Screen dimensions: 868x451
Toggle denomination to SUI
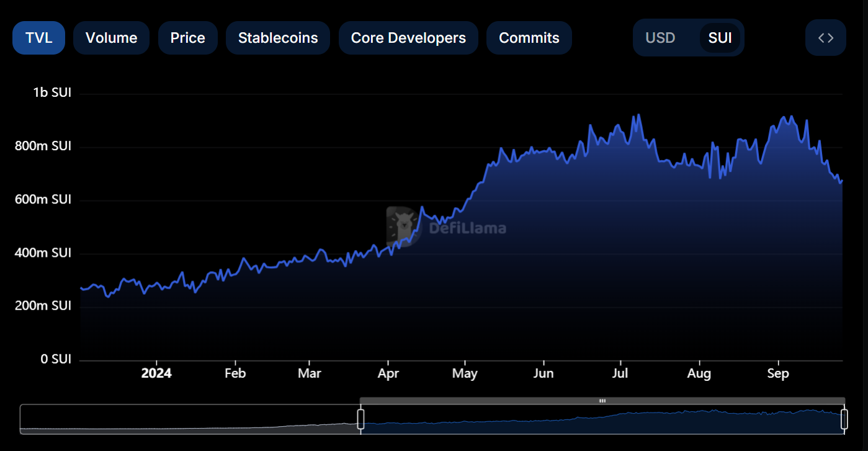(720, 38)
